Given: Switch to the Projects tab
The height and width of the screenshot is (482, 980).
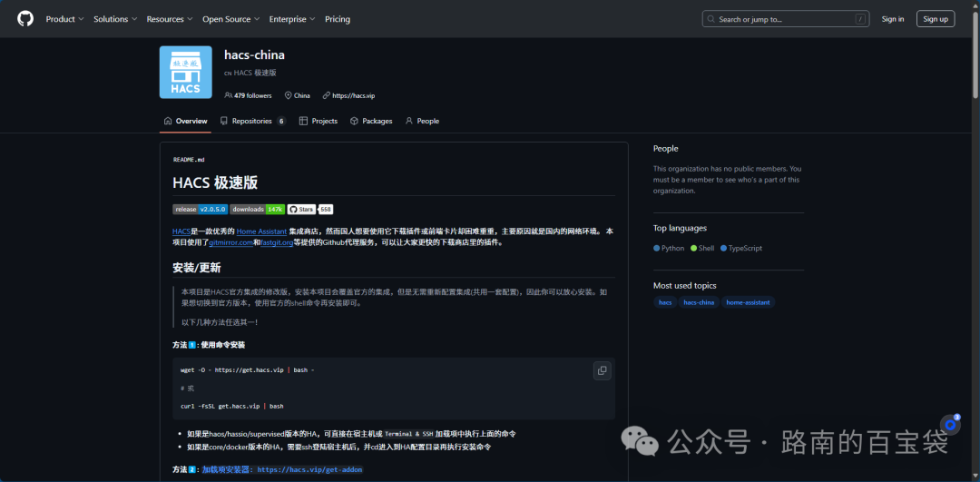Looking at the screenshot, I should click(x=318, y=122).
